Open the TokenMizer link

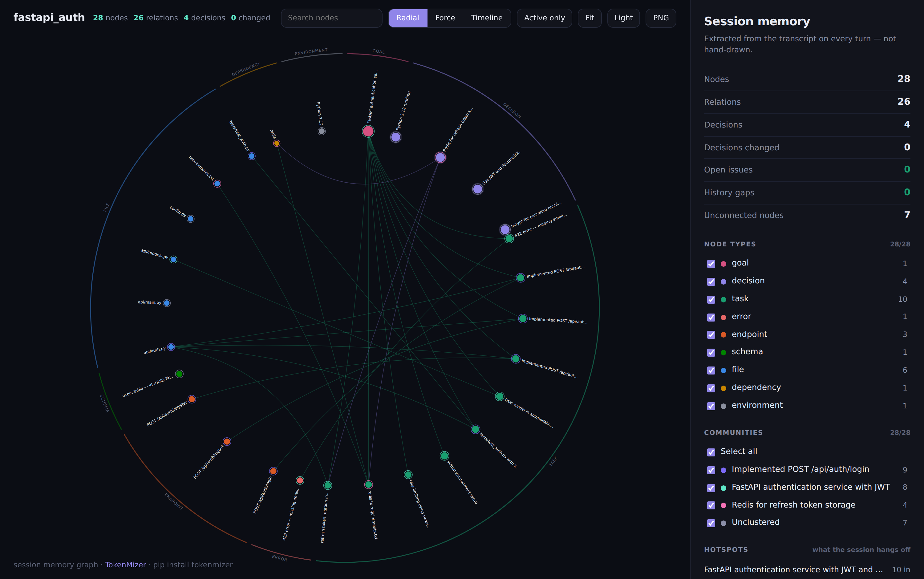pos(126,565)
